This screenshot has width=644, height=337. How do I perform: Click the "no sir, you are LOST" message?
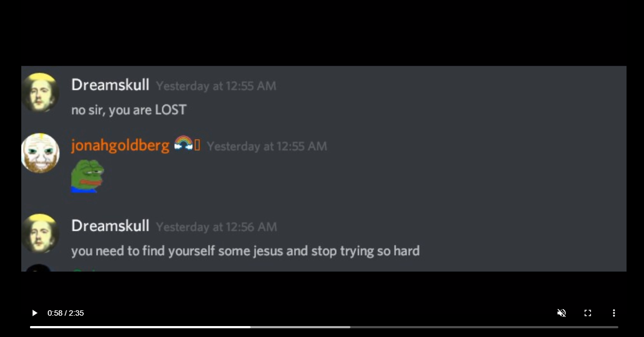(129, 110)
